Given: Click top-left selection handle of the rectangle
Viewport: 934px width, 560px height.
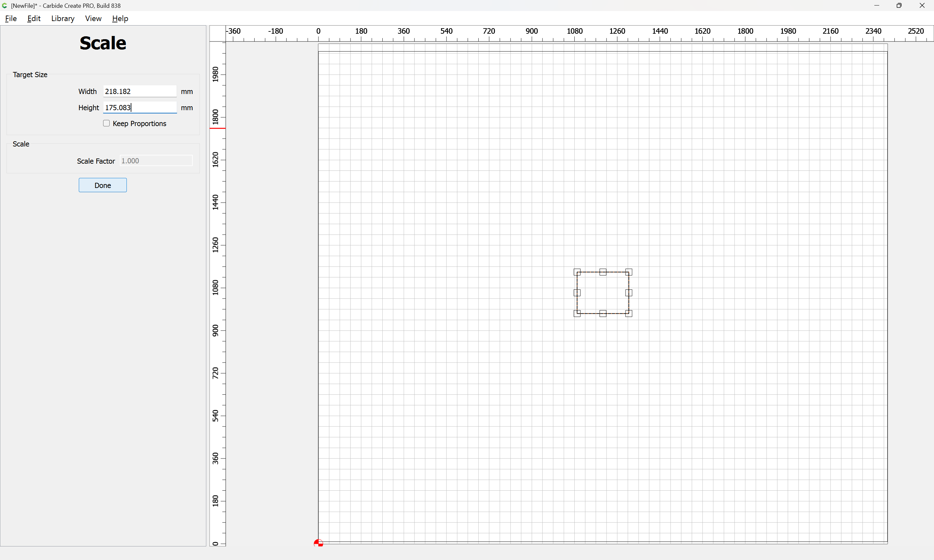Looking at the screenshot, I should click(x=577, y=272).
